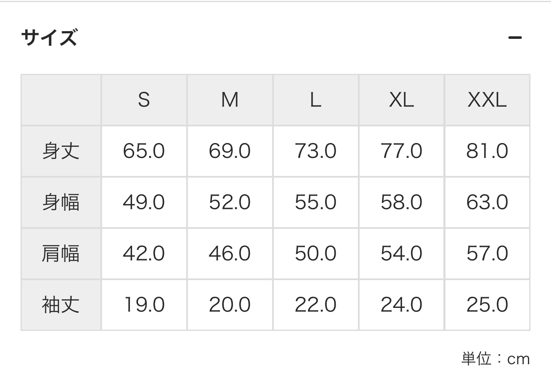Select the XXL size column header
Screen dimensions: 551x392
pyautogui.click(x=487, y=100)
